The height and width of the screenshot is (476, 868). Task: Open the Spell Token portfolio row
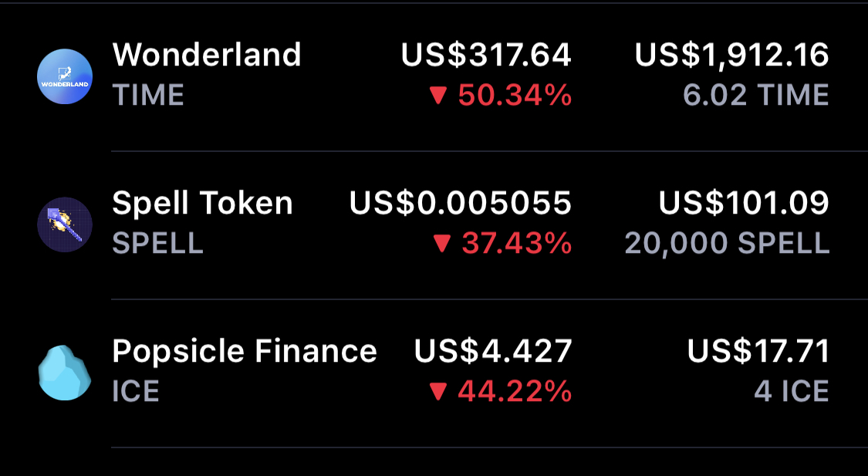[432, 224]
